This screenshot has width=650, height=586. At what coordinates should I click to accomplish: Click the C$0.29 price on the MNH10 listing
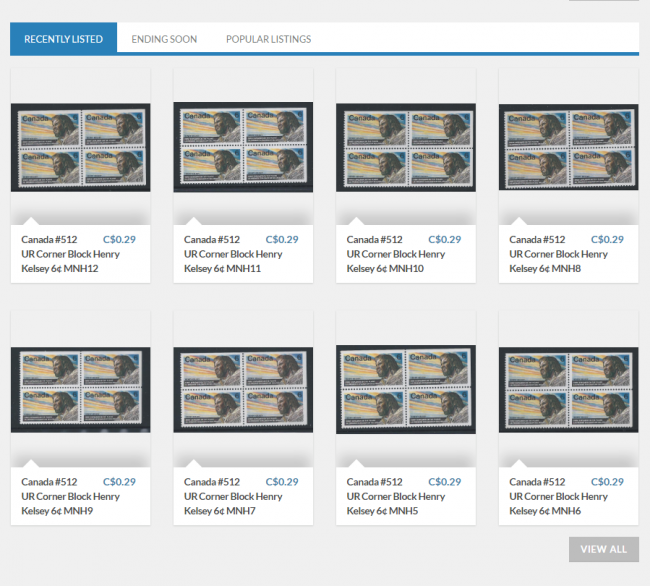click(x=445, y=240)
